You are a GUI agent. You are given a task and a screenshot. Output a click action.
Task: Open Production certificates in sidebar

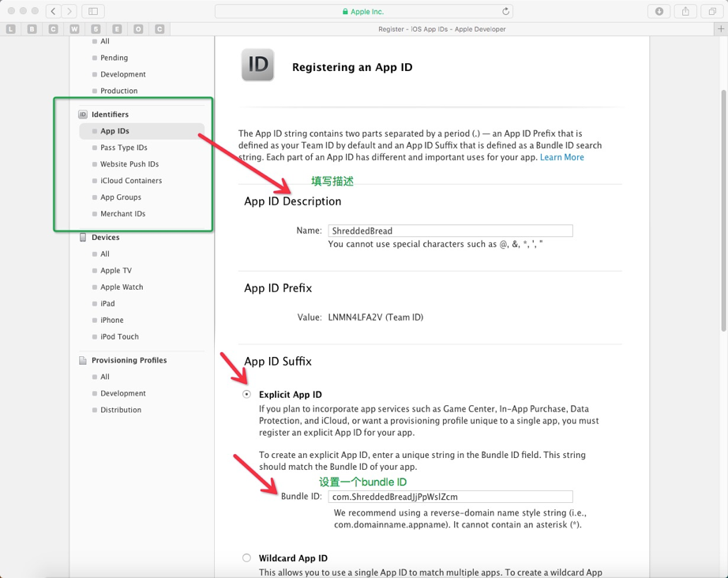click(119, 91)
